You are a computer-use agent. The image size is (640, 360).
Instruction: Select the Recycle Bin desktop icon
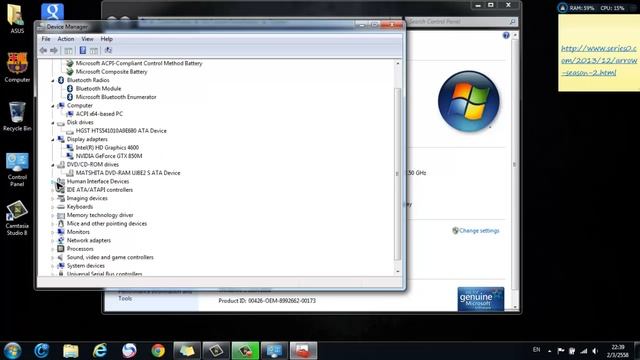click(17, 116)
